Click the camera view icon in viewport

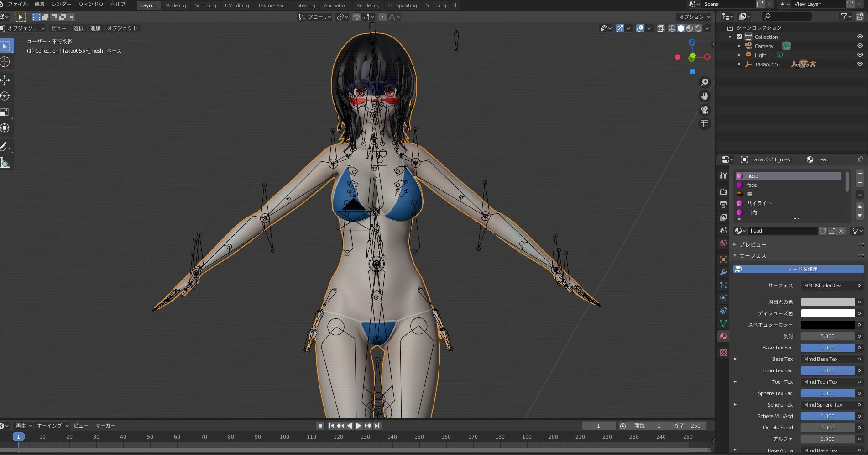point(705,110)
